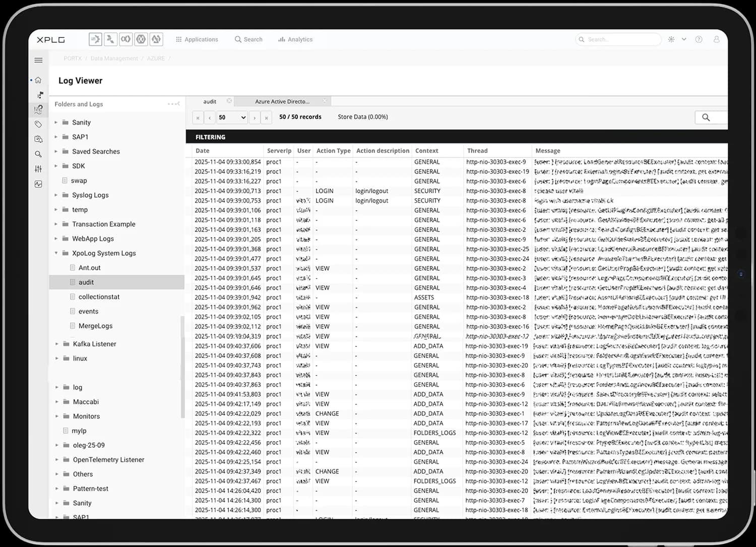Switch to the Azure Active Directory tab
Image resolution: width=756 pixels, height=547 pixels.
[x=282, y=101]
